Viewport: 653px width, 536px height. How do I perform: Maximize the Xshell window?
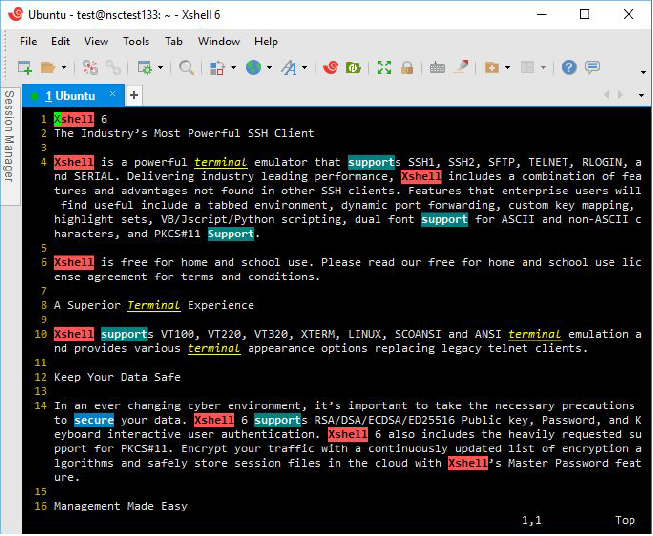pyautogui.click(x=585, y=14)
